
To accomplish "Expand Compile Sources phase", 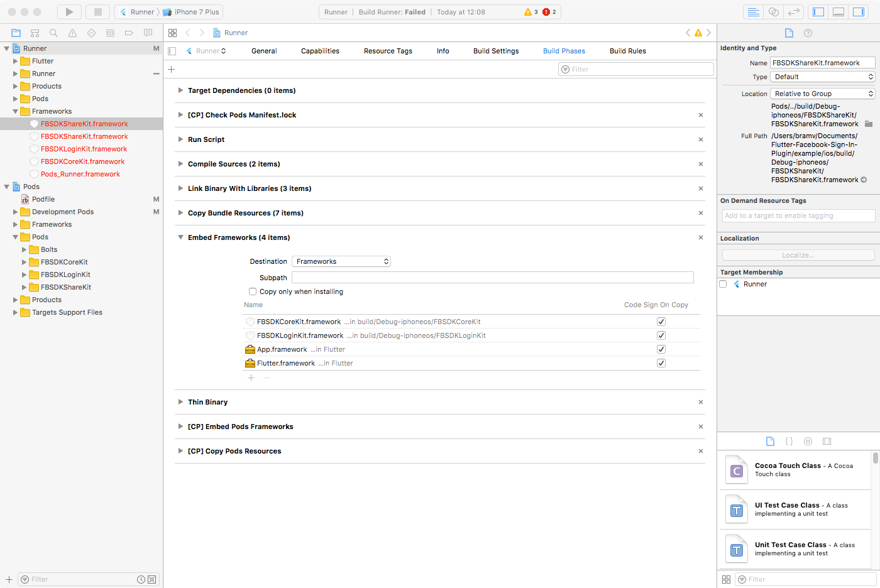I will 180,164.
